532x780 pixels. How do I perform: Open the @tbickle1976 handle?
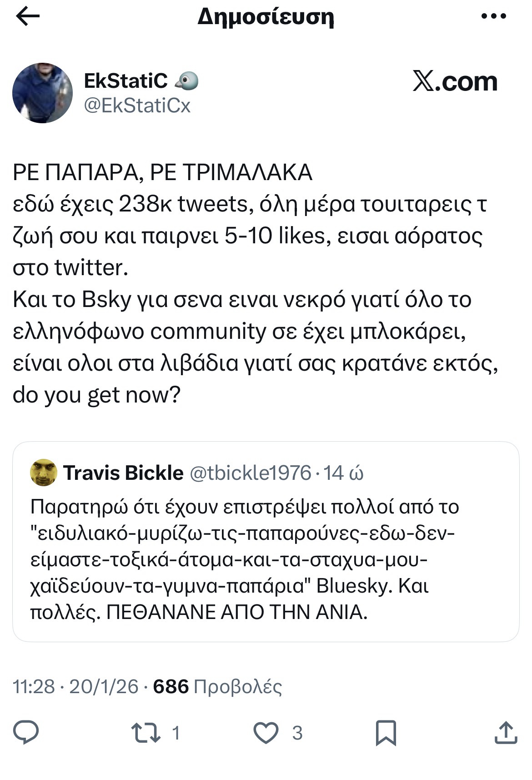tap(250, 473)
